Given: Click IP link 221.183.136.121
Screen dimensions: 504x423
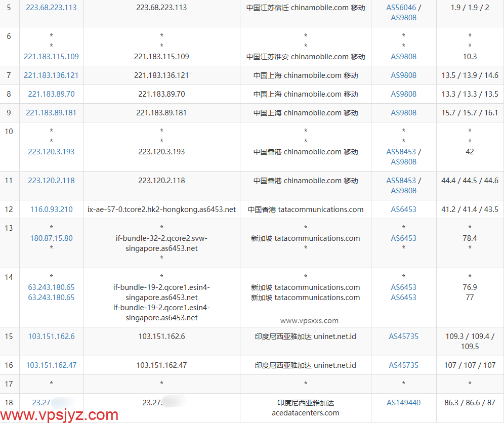Looking at the screenshot, I should (x=51, y=75).
